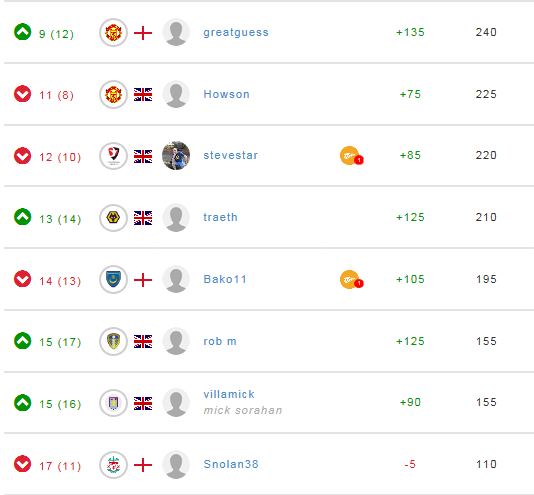This screenshot has height=495, width=534.
Task: Open traeth user profile link
Action: click(220, 218)
